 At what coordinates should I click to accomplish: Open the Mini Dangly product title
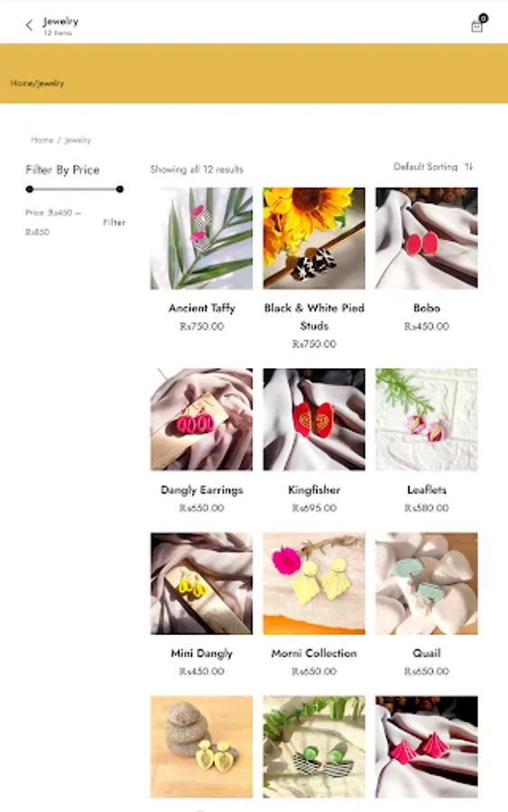click(x=201, y=653)
